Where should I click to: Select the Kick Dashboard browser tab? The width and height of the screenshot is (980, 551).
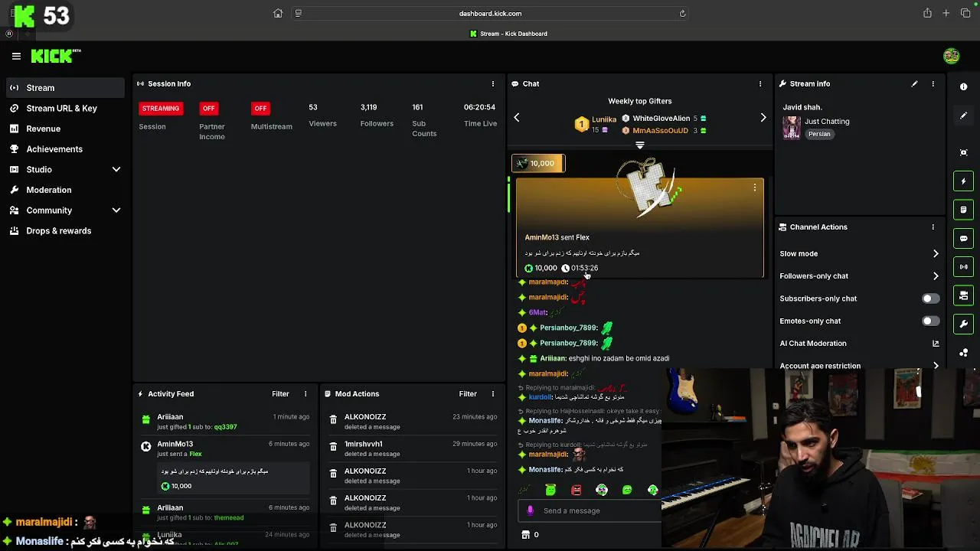coord(508,34)
